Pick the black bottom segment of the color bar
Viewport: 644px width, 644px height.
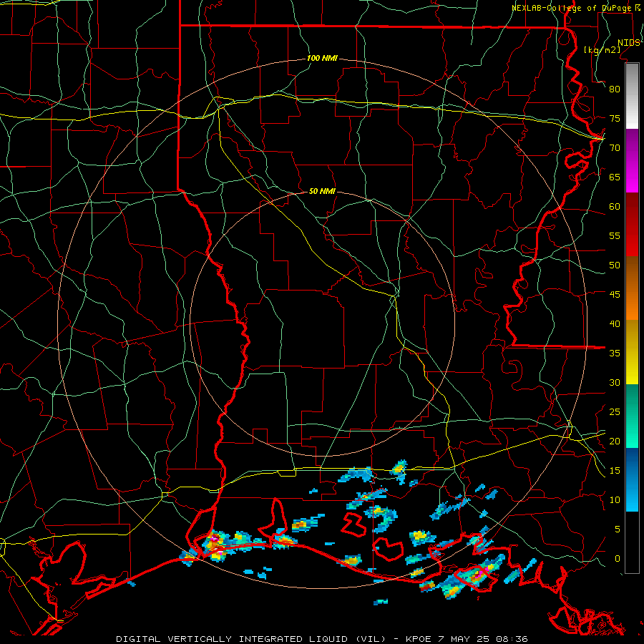pos(632,542)
